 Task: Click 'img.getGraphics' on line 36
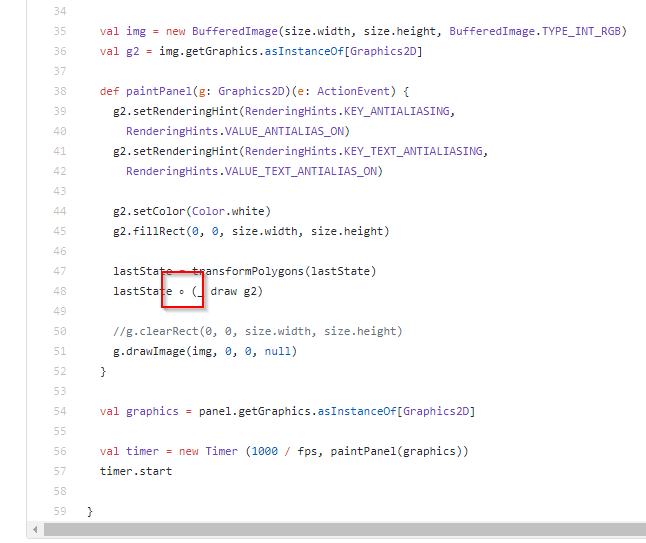208,51
